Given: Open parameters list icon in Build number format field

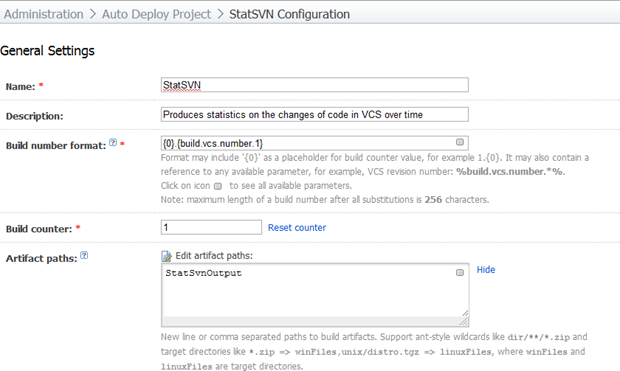Looking at the screenshot, I should pos(459,142).
